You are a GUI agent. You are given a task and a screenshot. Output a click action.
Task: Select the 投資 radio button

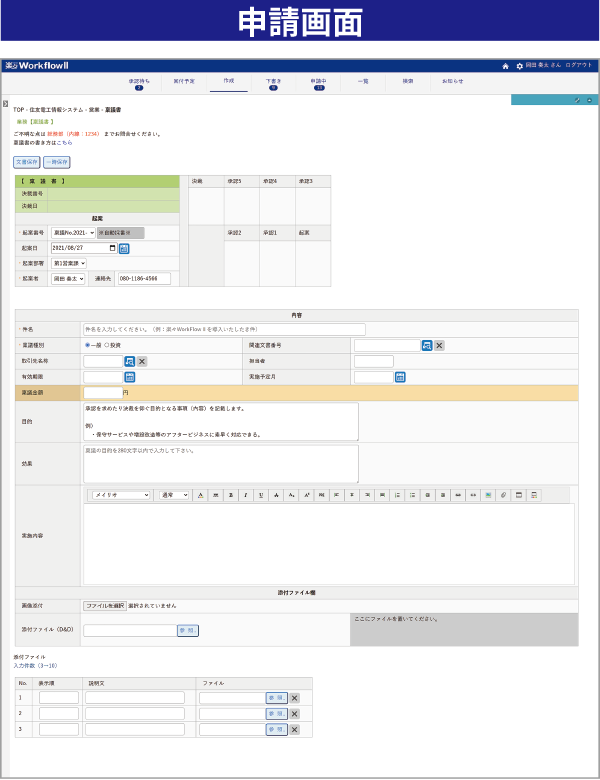(x=107, y=345)
